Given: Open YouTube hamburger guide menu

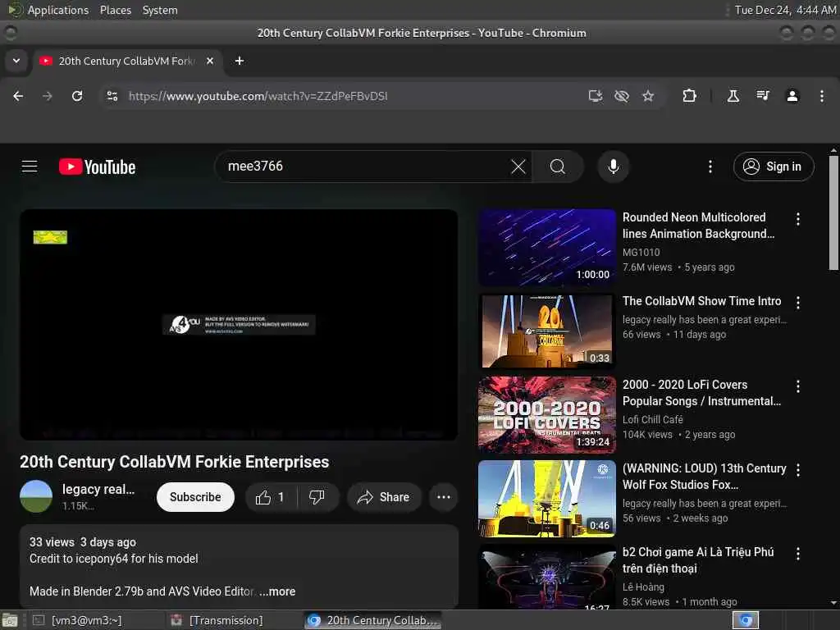Looking at the screenshot, I should point(30,167).
